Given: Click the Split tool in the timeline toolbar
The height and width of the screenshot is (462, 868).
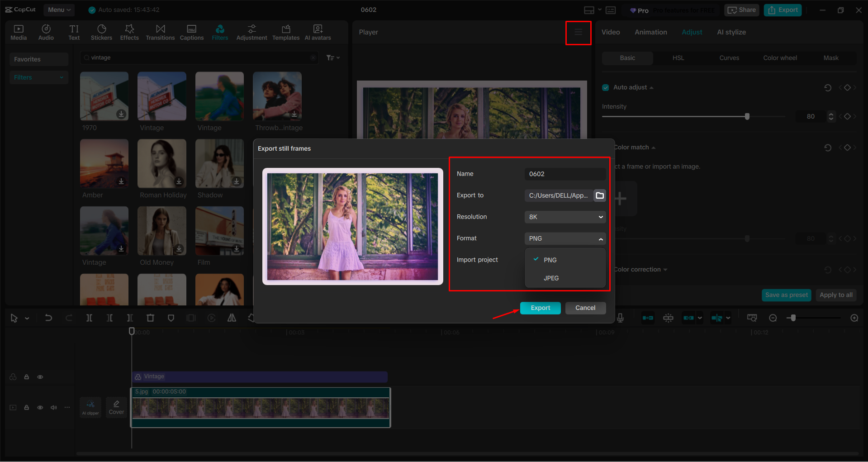Looking at the screenshot, I should point(89,318).
